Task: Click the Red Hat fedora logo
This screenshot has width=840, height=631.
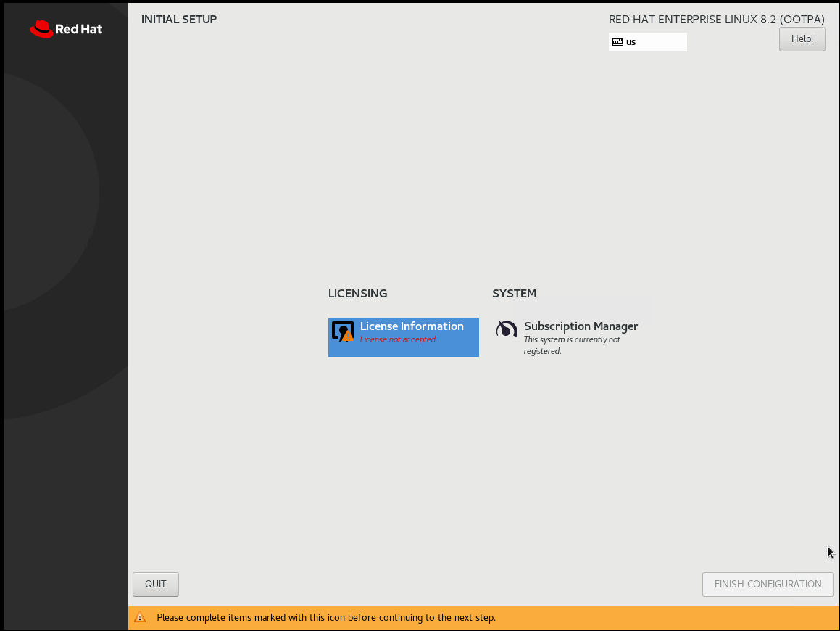Action: (x=41, y=29)
